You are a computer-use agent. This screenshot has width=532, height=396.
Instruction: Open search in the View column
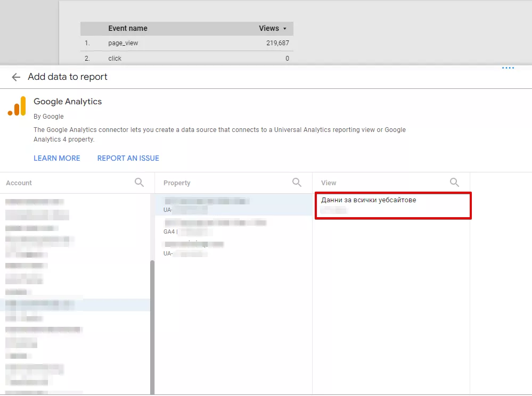454,183
